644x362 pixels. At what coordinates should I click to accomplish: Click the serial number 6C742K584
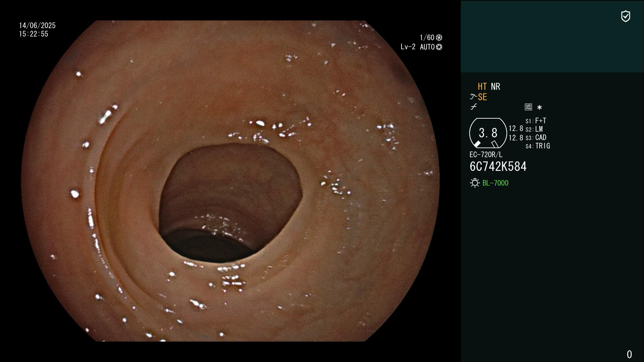click(x=498, y=167)
